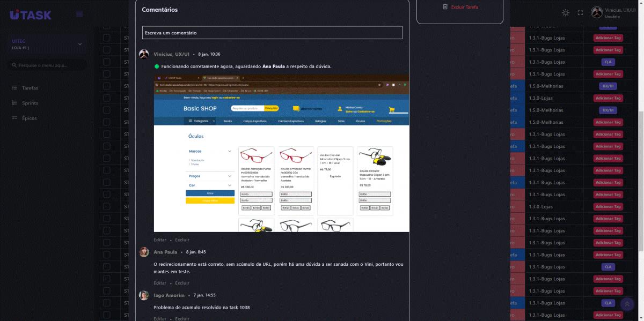Click Ana Paula's comment avatar
Image resolution: width=644 pixels, height=321 pixels.
(x=144, y=252)
